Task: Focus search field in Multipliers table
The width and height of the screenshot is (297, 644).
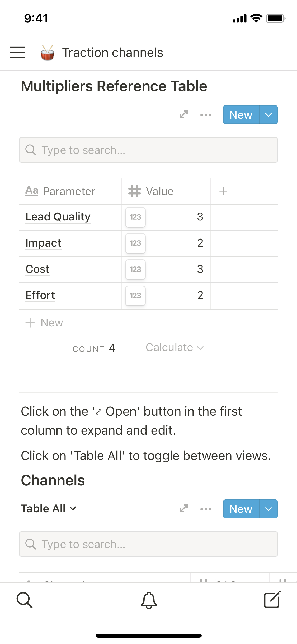Action: click(x=148, y=150)
